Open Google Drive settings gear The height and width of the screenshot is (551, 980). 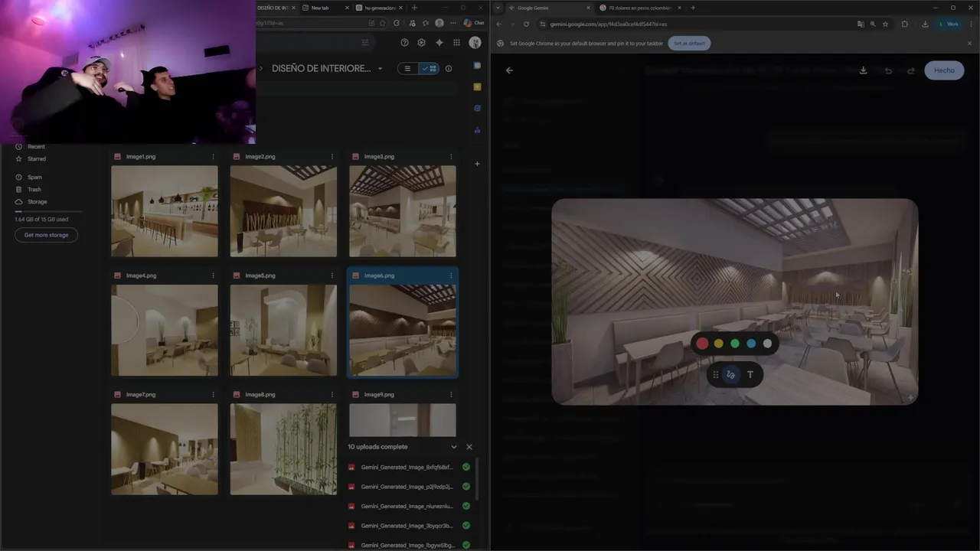click(421, 43)
